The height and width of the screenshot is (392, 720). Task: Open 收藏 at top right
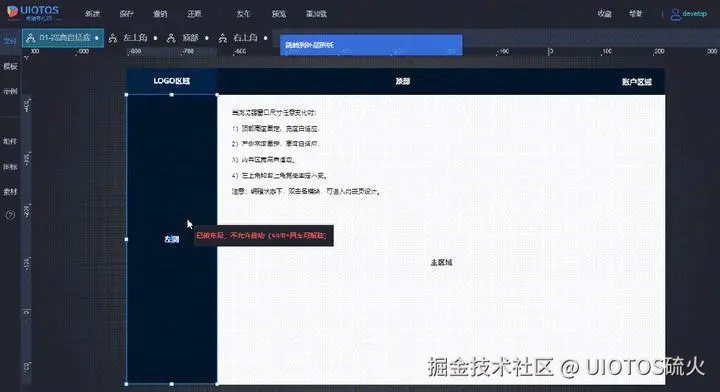pyautogui.click(x=604, y=14)
